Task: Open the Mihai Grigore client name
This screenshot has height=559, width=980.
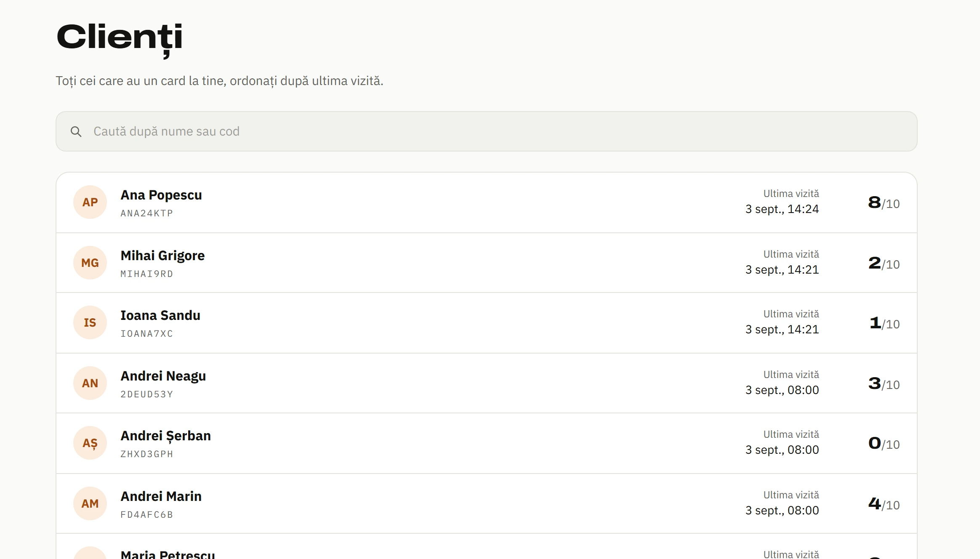Action: [162, 256]
